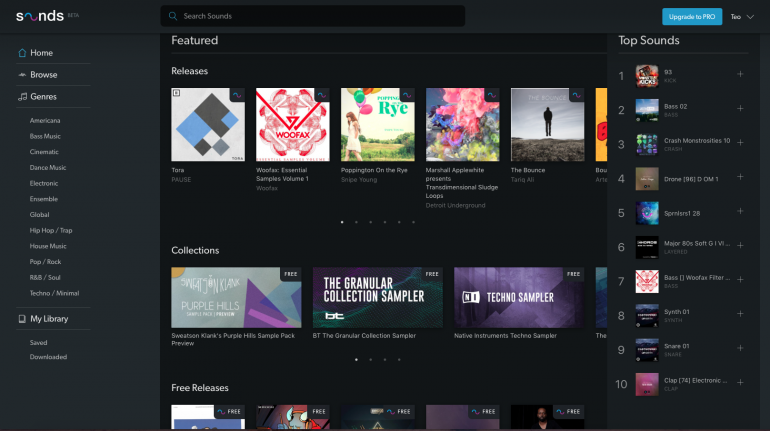Viewport: 770px width, 431px height.
Task: Open The Granular Collection Sampler banner
Action: (x=378, y=297)
